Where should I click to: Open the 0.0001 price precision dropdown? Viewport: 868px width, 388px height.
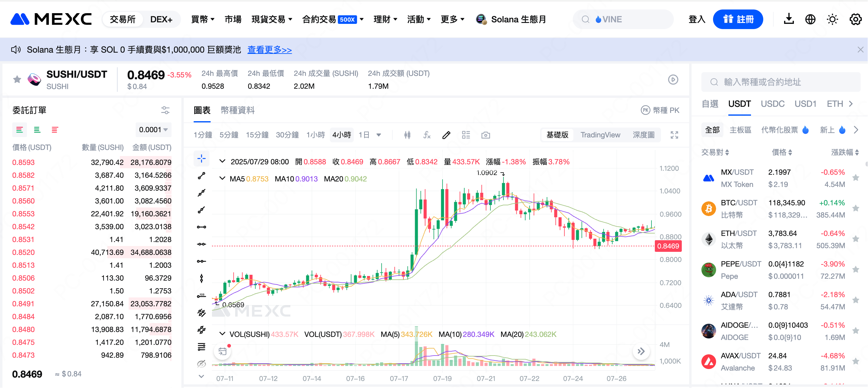click(153, 130)
